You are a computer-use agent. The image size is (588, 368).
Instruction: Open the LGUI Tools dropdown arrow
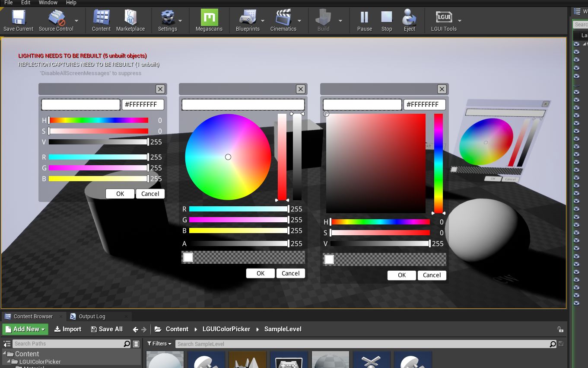tap(460, 20)
